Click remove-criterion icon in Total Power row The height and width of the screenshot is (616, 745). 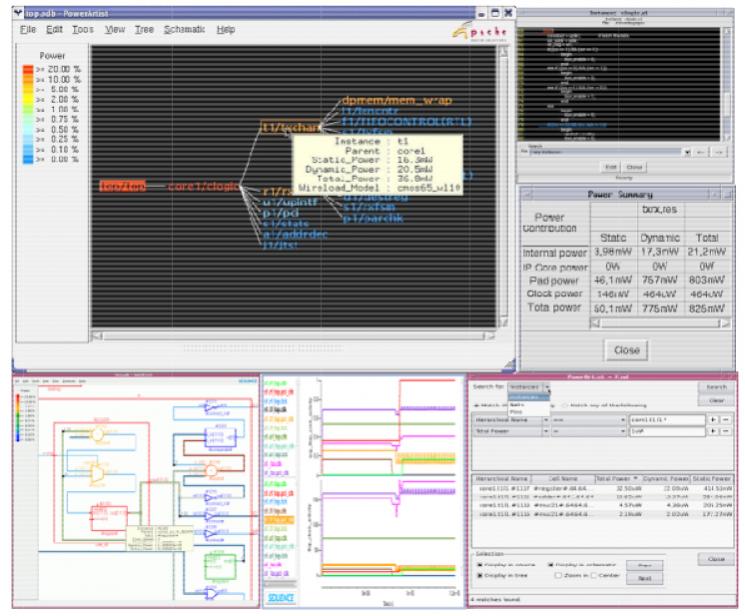[725, 431]
